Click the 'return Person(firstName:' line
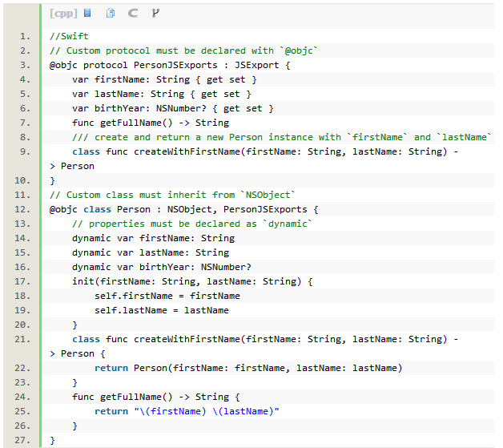 [x=247, y=368]
